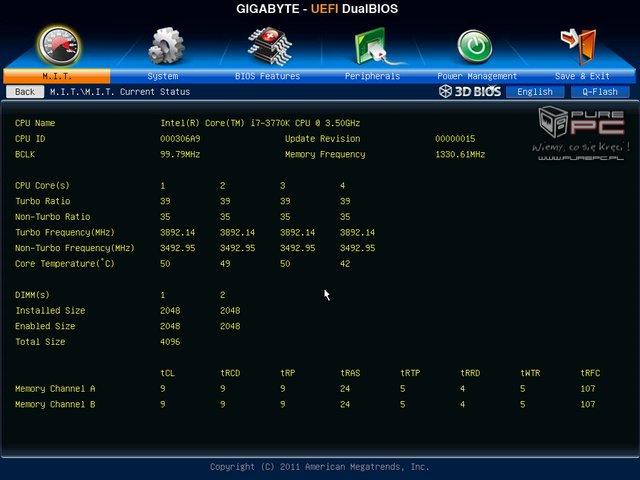Viewport: 640px width, 480px height.
Task: Select the Memory Frequency label
Action: 325,155
